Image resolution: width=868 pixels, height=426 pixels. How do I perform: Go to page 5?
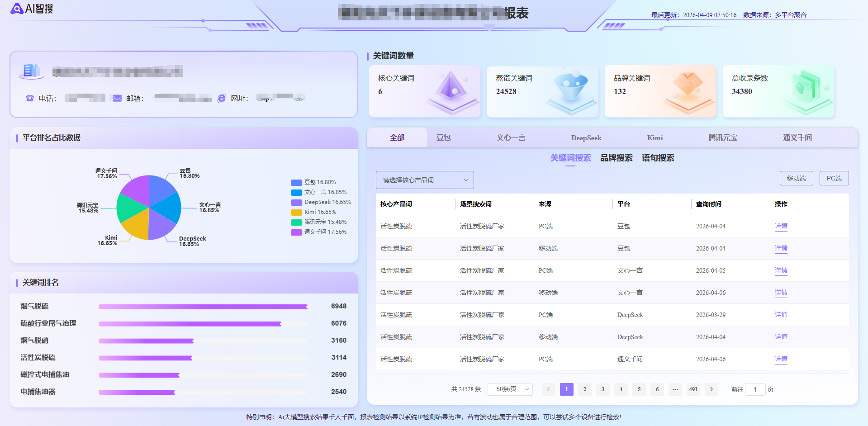(639, 389)
